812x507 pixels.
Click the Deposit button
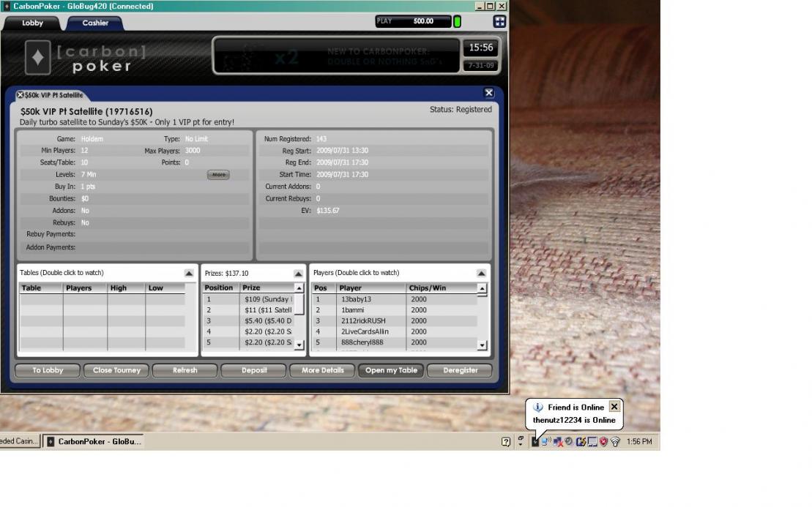click(254, 370)
